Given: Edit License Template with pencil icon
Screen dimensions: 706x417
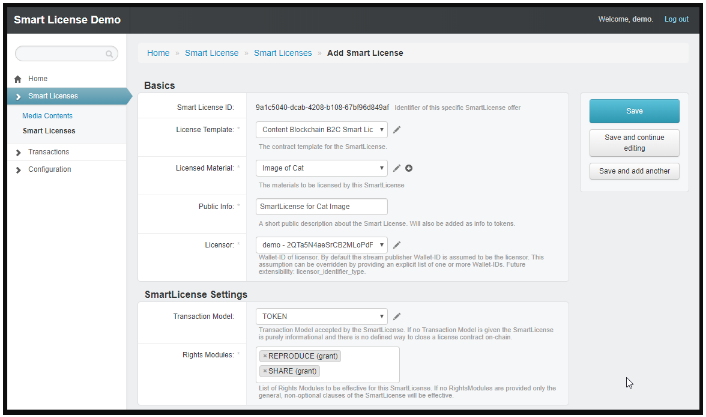Looking at the screenshot, I should point(397,129).
